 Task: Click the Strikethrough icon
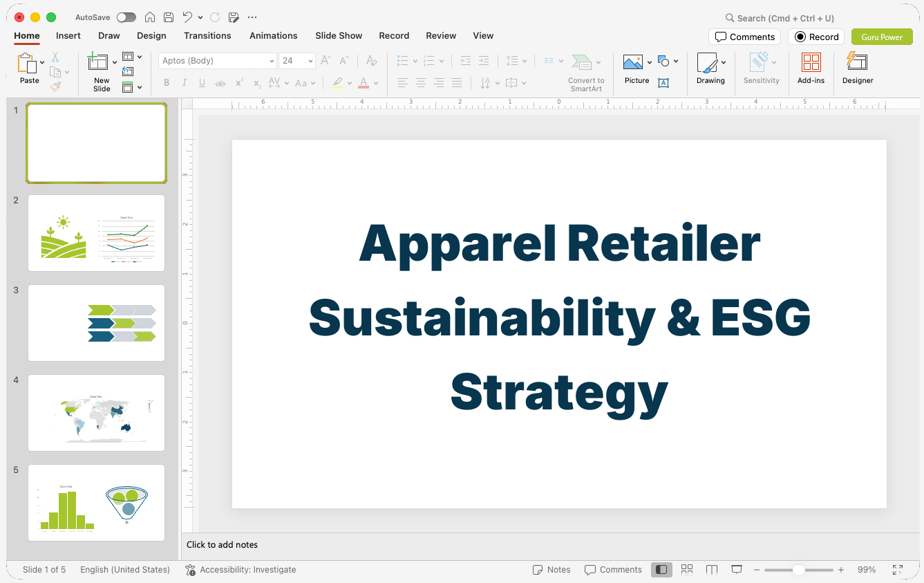[x=220, y=83]
